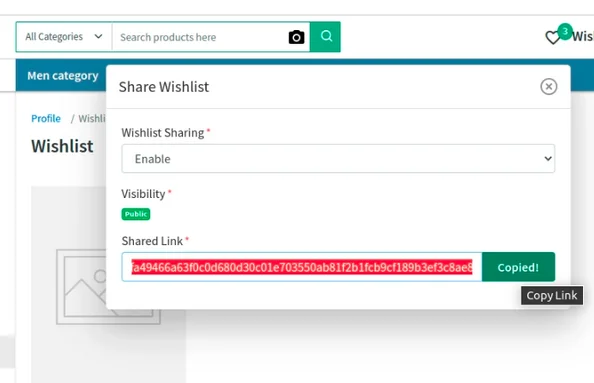Image resolution: width=594 pixels, height=383 pixels.
Task: Open the All Categories dropdown
Action: [x=64, y=37]
